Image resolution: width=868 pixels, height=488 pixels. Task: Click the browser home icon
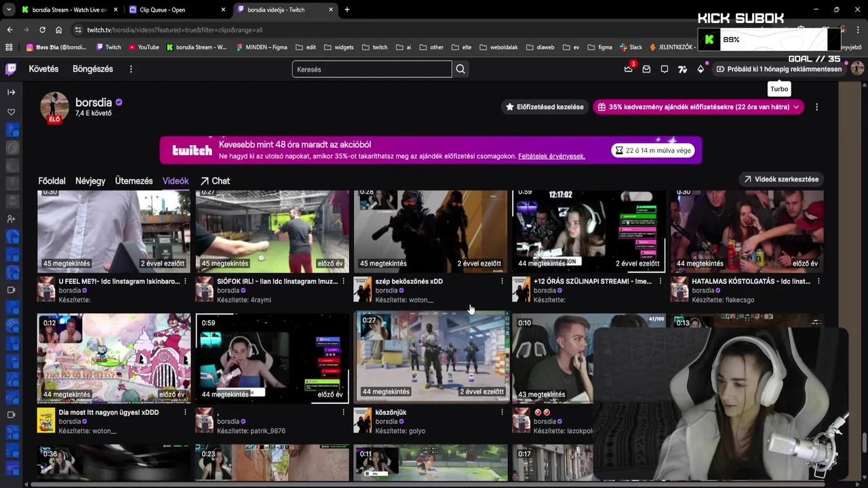point(58,30)
